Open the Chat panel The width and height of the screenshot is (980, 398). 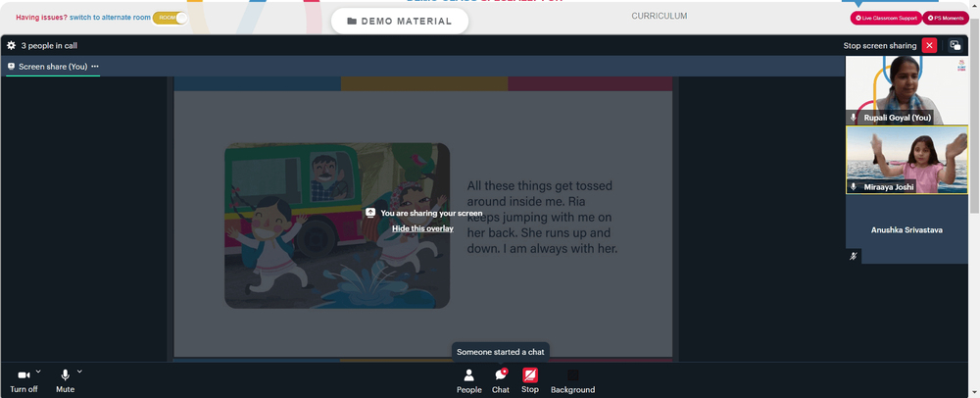pos(501,380)
